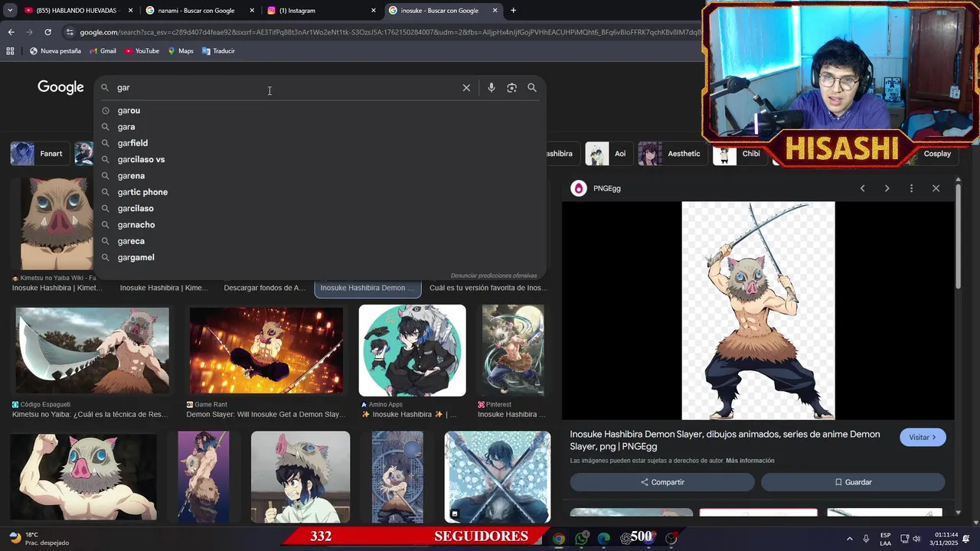
Task: Clear the search box with the X icon
Action: (466, 88)
